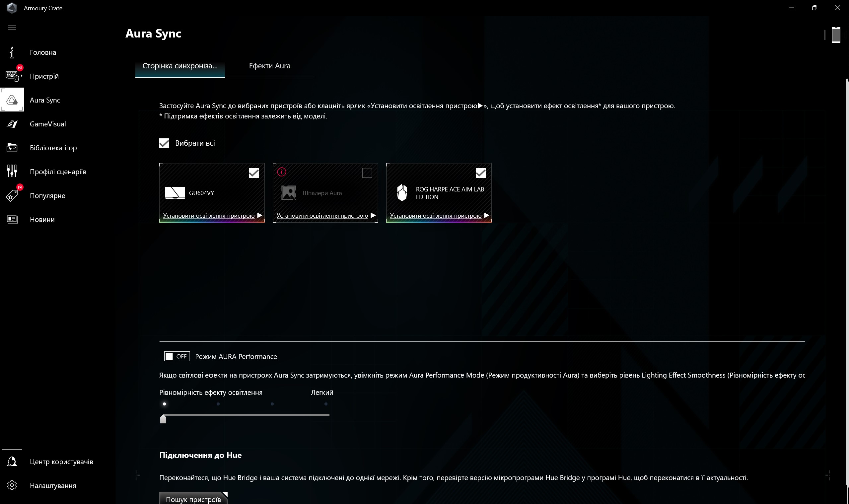Select the Сторінка синхроніза... tab
The height and width of the screenshot is (504, 849).
coord(180,66)
